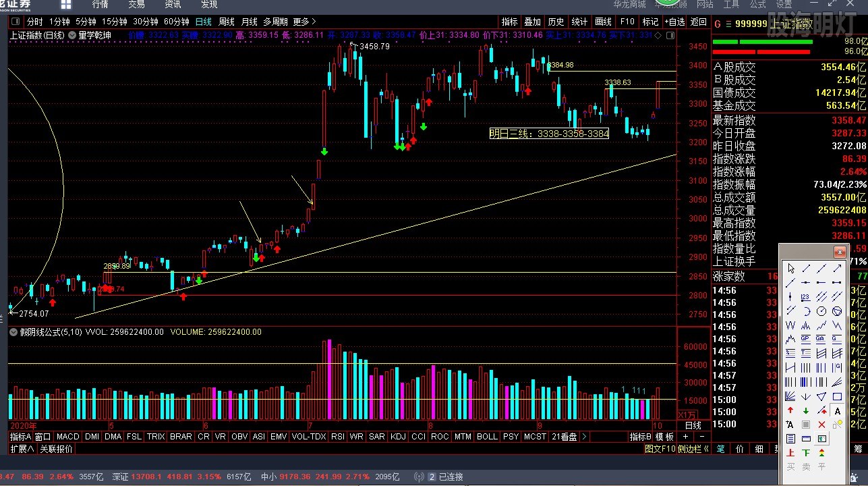
Task: Open 图文F10 link
Action: coord(660,449)
